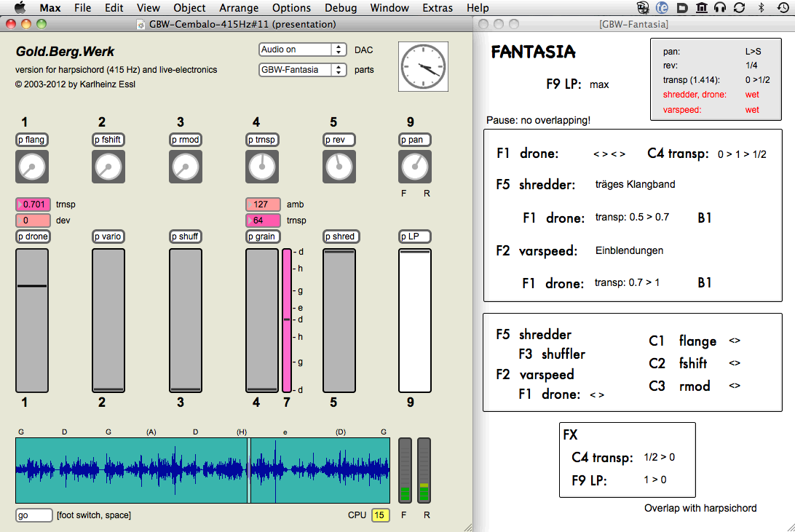
Task: Open the Apple menu
Action: (20, 8)
